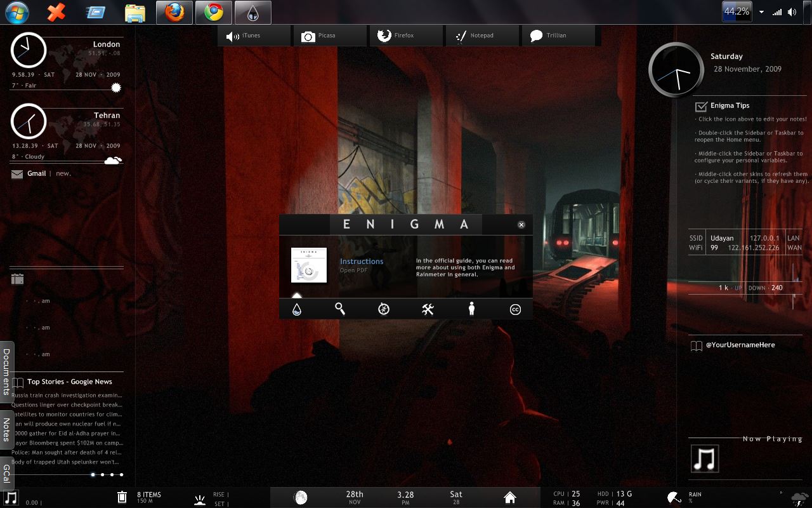Click the London sun weather icon
Viewport: 812px width, 508px height.
point(116,88)
